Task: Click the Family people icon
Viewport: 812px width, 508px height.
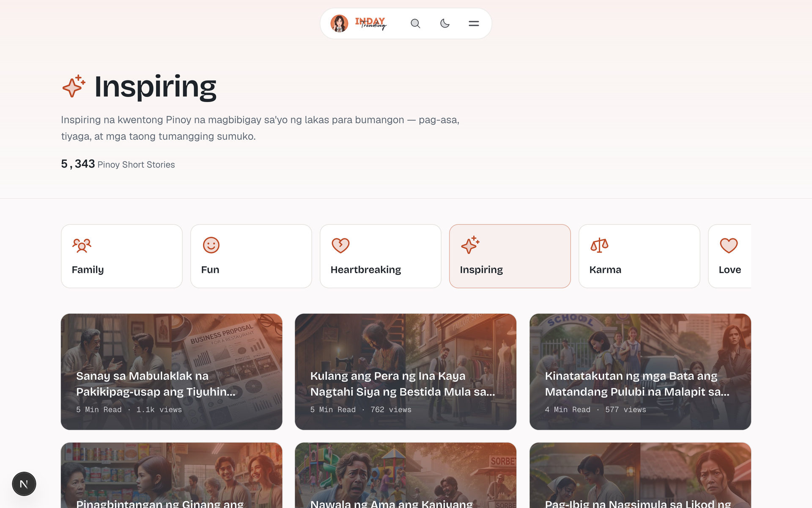Action: (x=82, y=245)
